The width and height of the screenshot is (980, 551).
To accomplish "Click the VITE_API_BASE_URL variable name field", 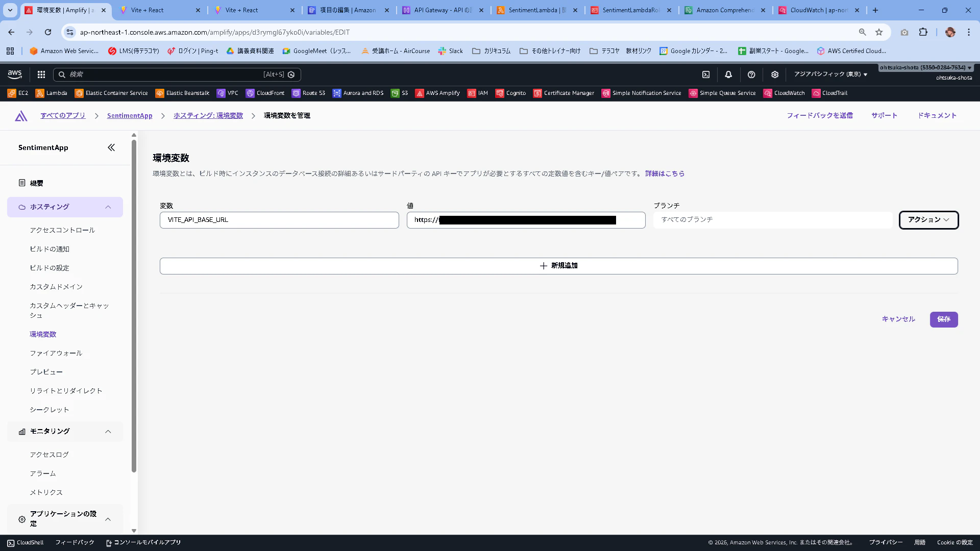I will [x=279, y=220].
